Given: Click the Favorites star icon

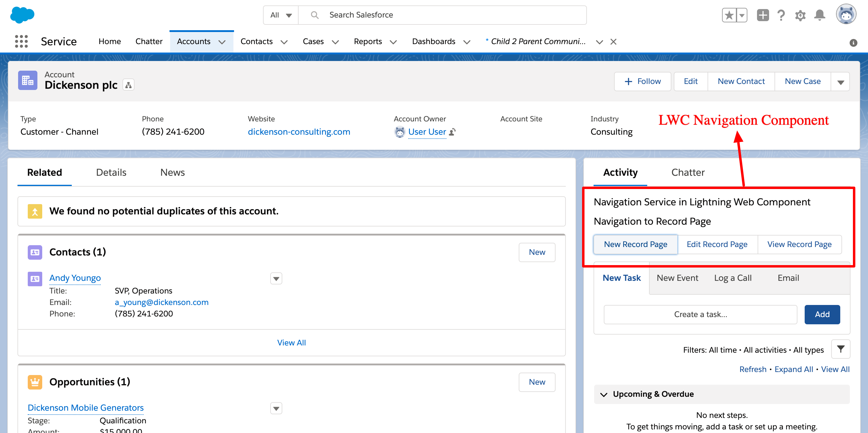Looking at the screenshot, I should pos(729,15).
